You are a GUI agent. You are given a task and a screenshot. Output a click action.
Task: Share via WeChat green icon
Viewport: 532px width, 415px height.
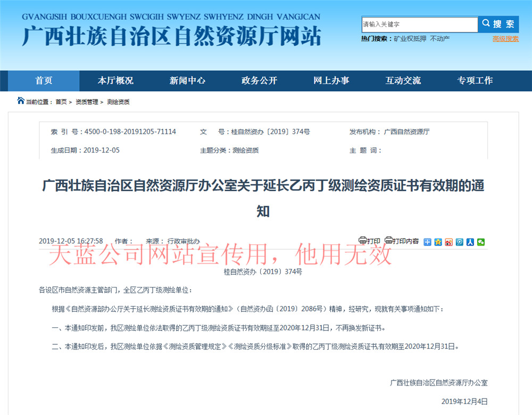480,242
